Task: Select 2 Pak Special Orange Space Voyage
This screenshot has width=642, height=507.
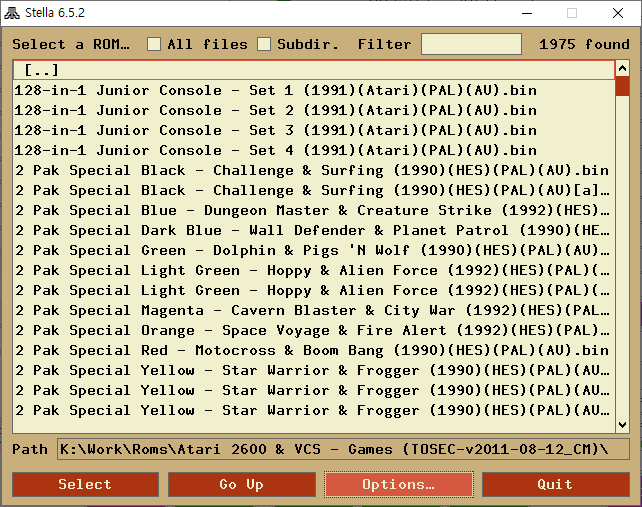Action: (x=314, y=330)
